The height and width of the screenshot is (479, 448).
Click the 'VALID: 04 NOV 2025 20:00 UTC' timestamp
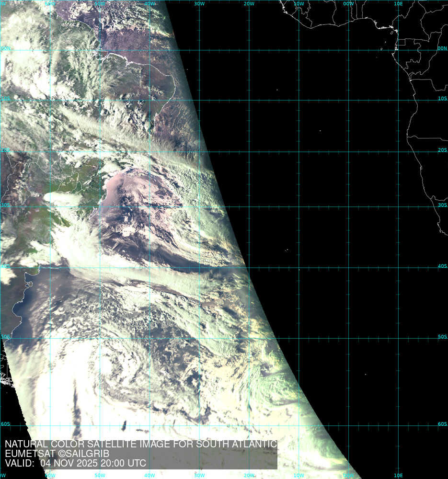[x=75, y=463]
